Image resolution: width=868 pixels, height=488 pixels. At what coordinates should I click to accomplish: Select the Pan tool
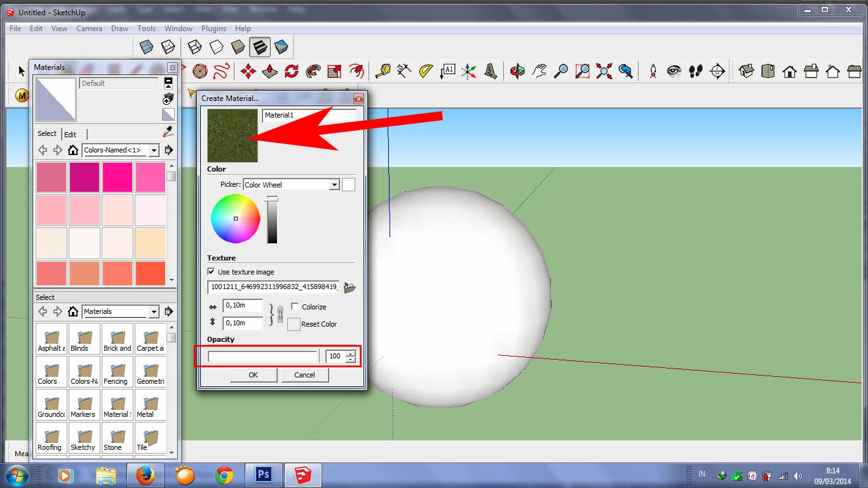[x=539, y=71]
